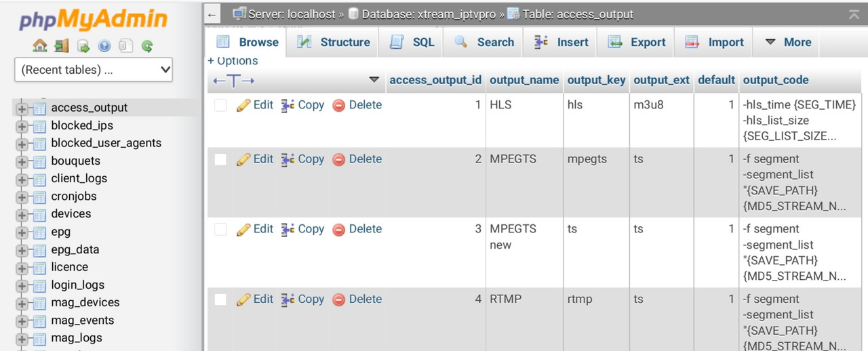Tick the checkbox for the HLS row
The height and width of the screenshot is (351, 868).
(x=220, y=105)
